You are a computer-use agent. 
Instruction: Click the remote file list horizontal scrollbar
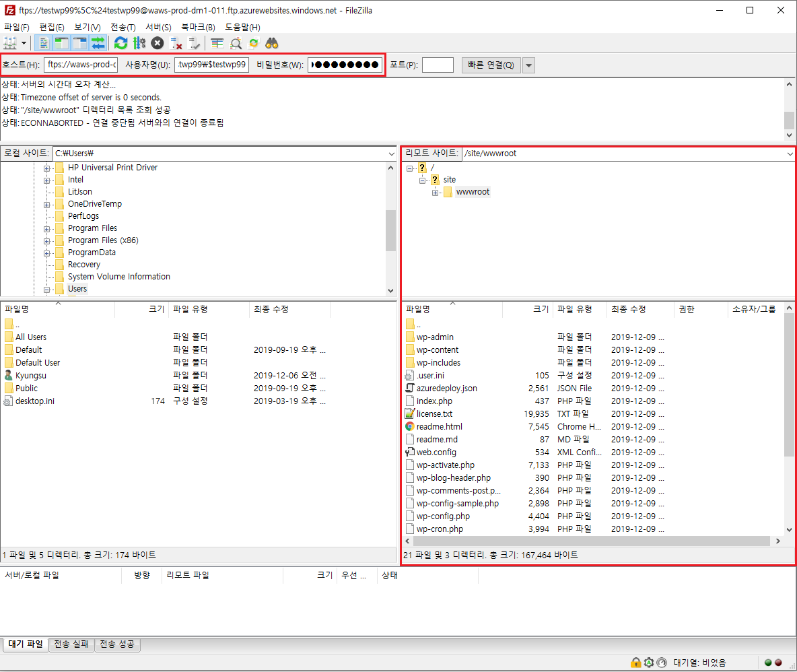click(592, 541)
